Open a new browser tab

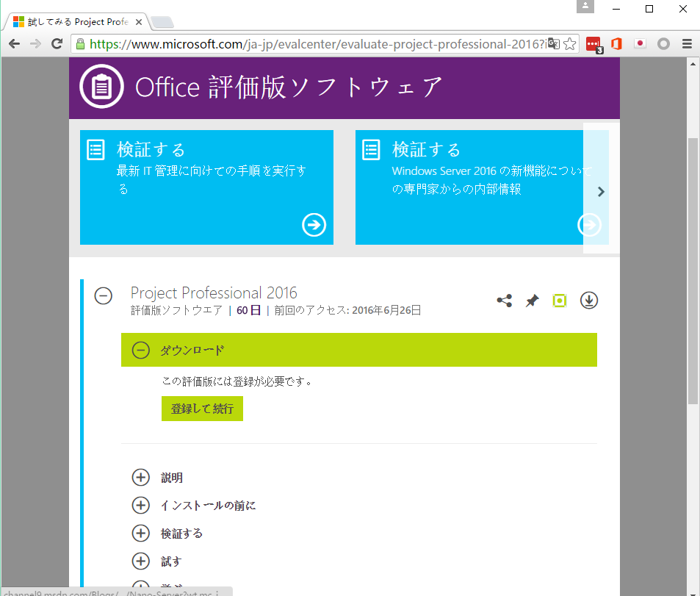(x=162, y=22)
